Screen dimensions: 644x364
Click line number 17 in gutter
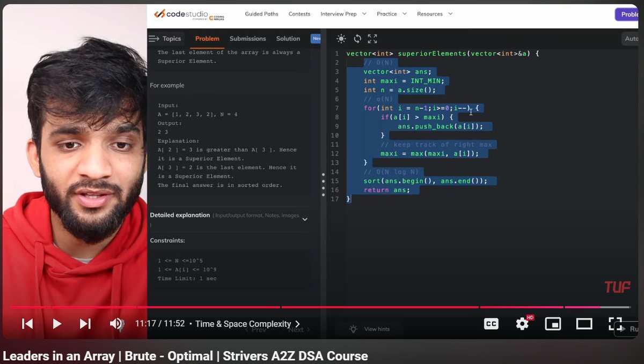point(335,199)
